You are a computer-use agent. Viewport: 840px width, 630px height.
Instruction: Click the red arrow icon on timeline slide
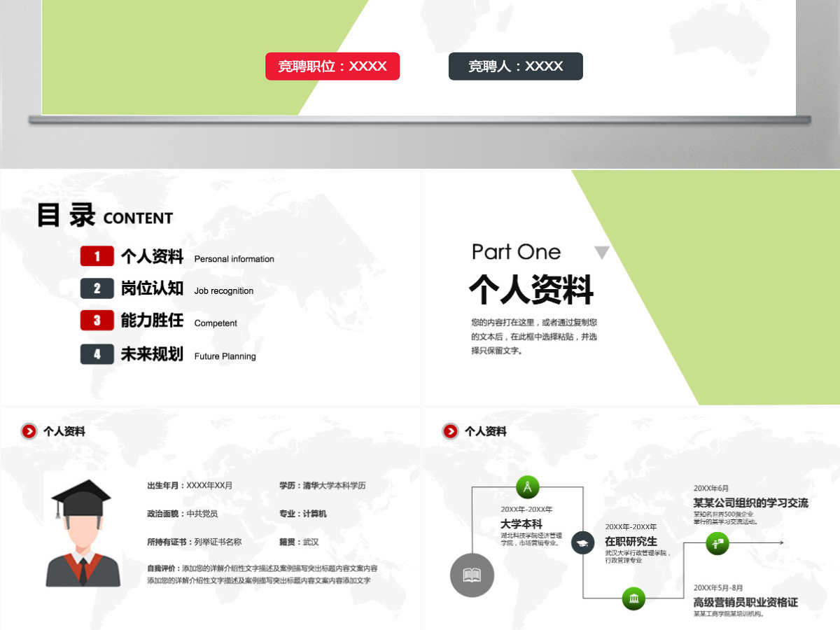tap(450, 431)
